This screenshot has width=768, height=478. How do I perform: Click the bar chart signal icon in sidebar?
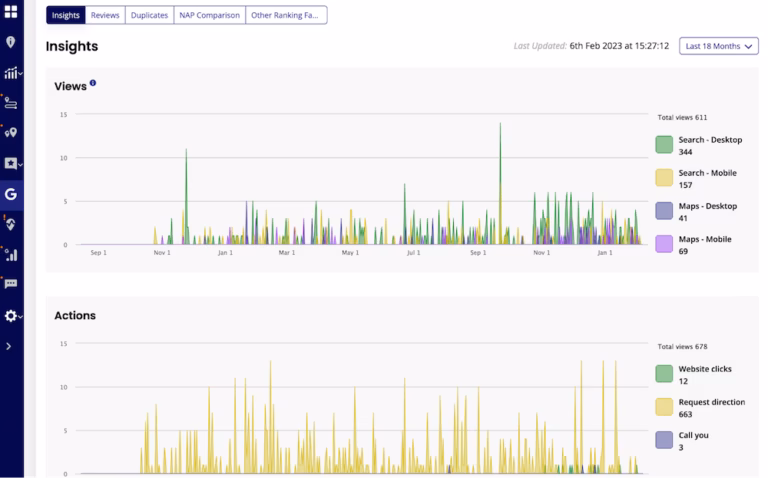click(11, 254)
